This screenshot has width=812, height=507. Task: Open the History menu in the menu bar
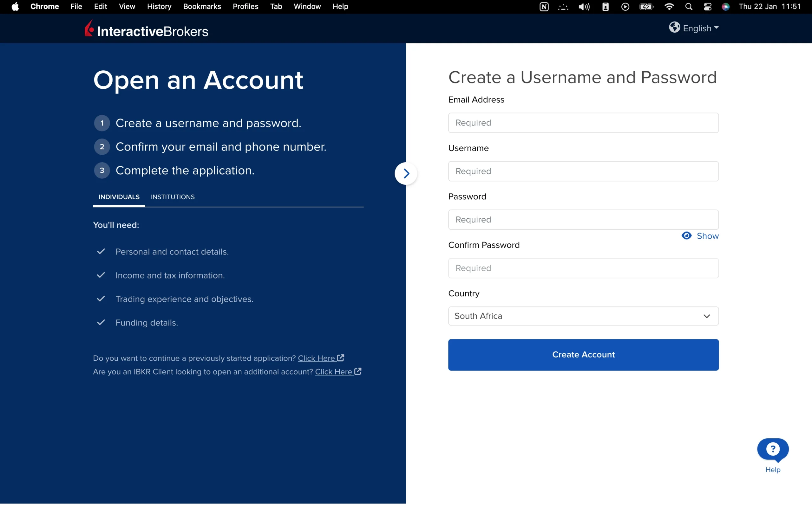point(159,6)
